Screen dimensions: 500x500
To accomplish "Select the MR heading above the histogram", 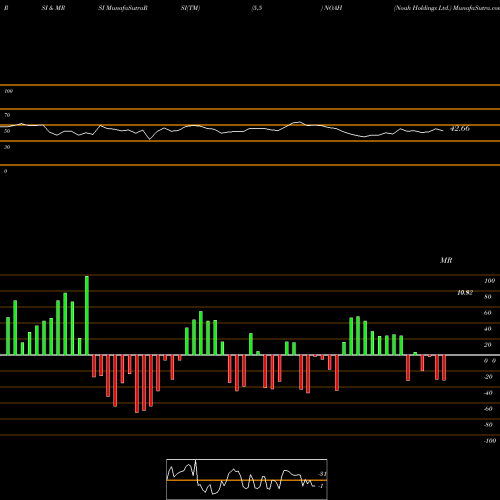I will click(x=446, y=260).
